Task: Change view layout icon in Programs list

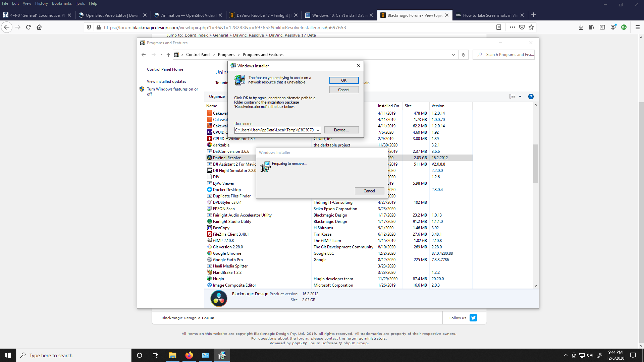Action: pyautogui.click(x=512, y=97)
